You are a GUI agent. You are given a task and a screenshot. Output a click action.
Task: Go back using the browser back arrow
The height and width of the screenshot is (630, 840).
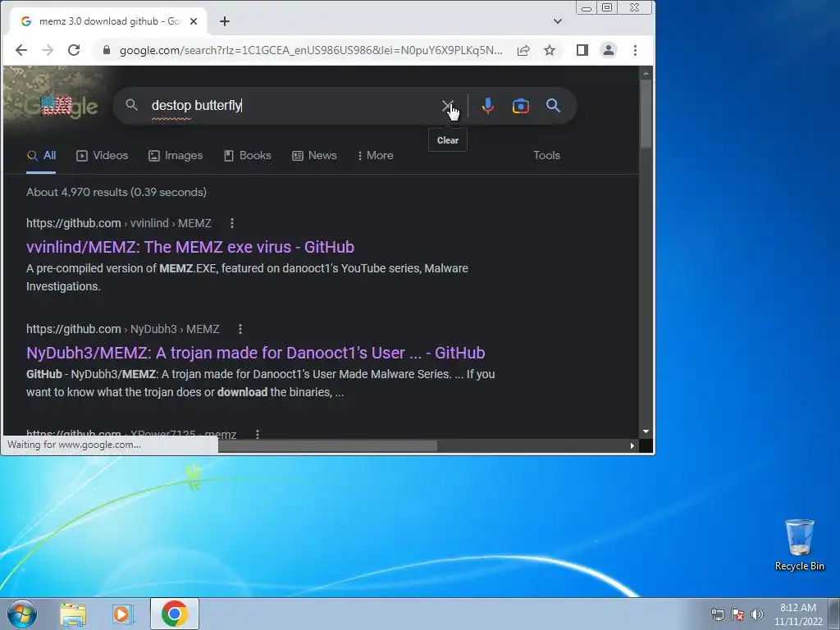tap(21, 50)
